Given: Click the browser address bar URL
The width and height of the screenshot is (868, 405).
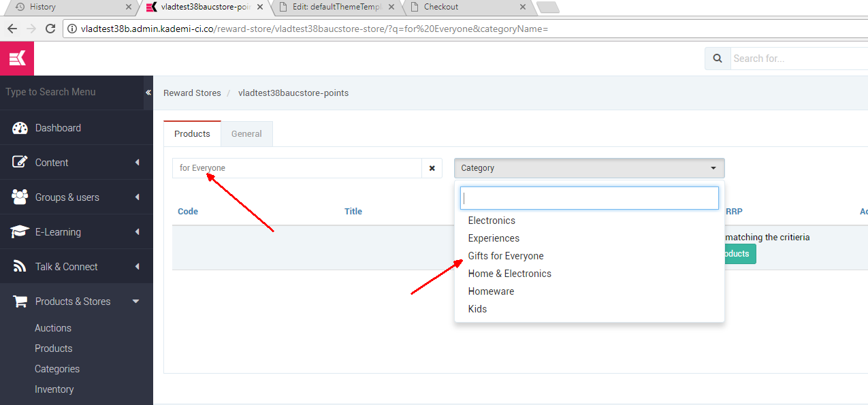Looking at the screenshot, I should (x=315, y=29).
